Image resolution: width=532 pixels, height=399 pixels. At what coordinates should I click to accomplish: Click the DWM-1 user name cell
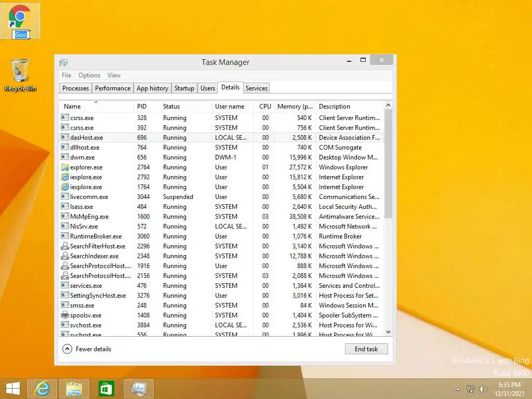[225, 157]
